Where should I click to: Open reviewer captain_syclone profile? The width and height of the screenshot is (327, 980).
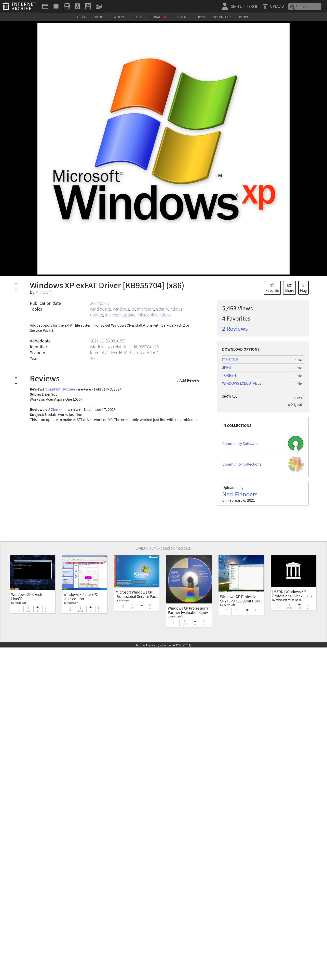(61, 389)
